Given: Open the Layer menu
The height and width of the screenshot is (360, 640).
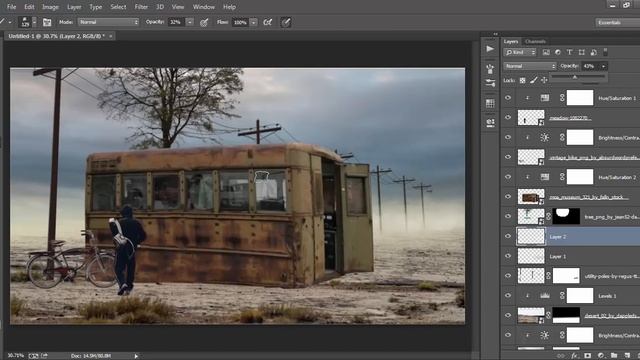Looking at the screenshot, I should 74,7.
